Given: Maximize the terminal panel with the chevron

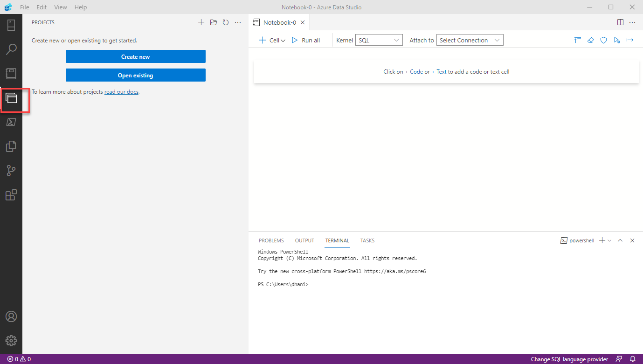Looking at the screenshot, I should [620, 240].
